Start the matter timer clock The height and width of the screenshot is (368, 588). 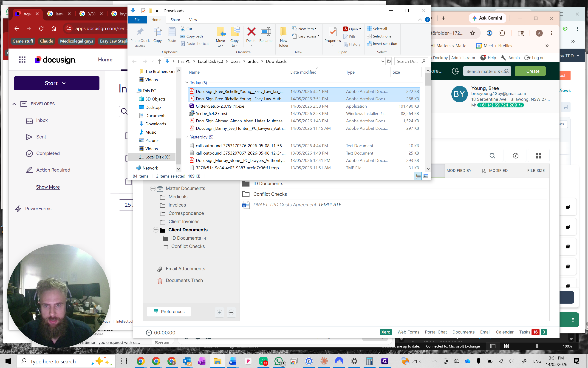pyautogui.click(x=149, y=333)
